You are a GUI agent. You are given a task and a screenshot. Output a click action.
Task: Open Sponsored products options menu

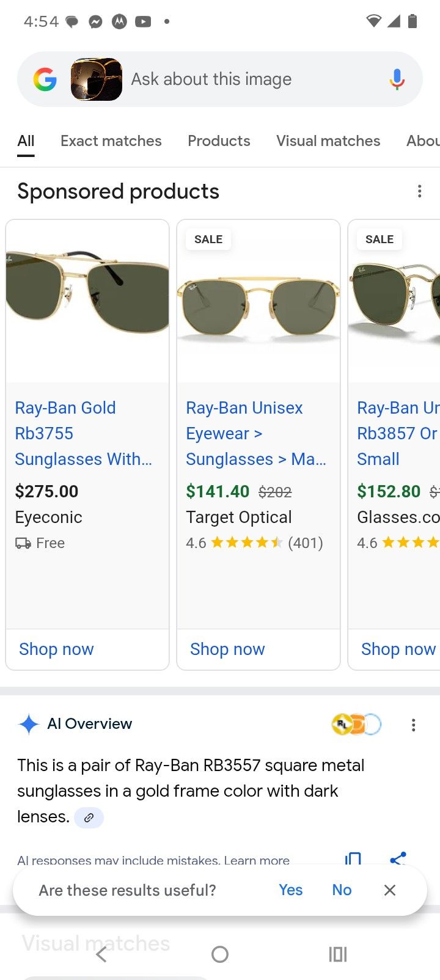pos(420,191)
